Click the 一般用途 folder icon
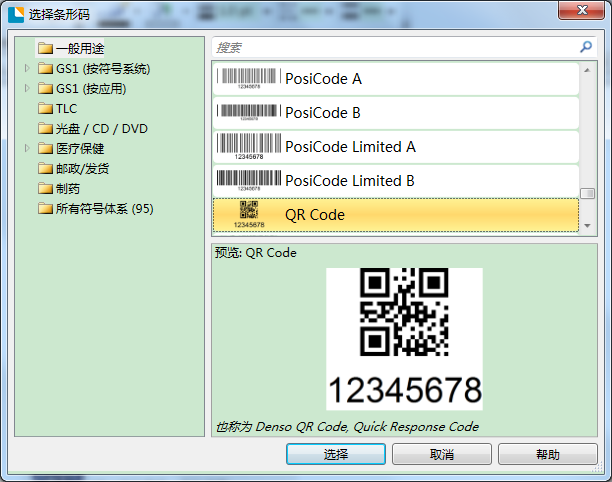The width and height of the screenshot is (612, 482). coord(45,49)
